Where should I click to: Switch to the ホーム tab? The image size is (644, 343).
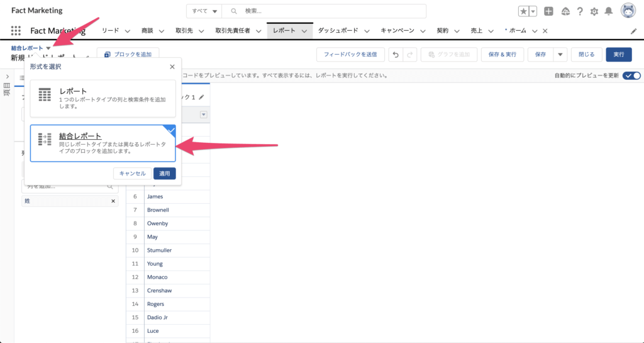click(518, 31)
